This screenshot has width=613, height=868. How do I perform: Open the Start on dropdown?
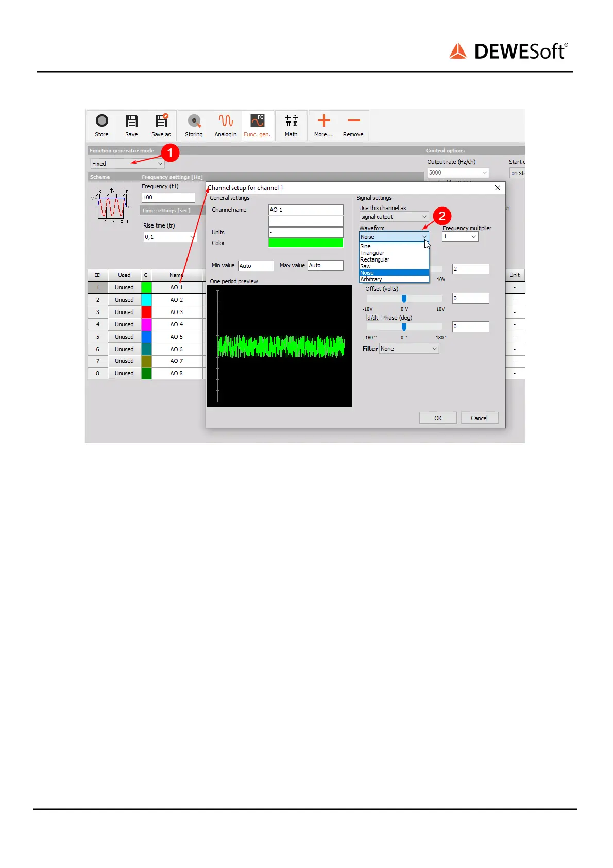(517, 173)
